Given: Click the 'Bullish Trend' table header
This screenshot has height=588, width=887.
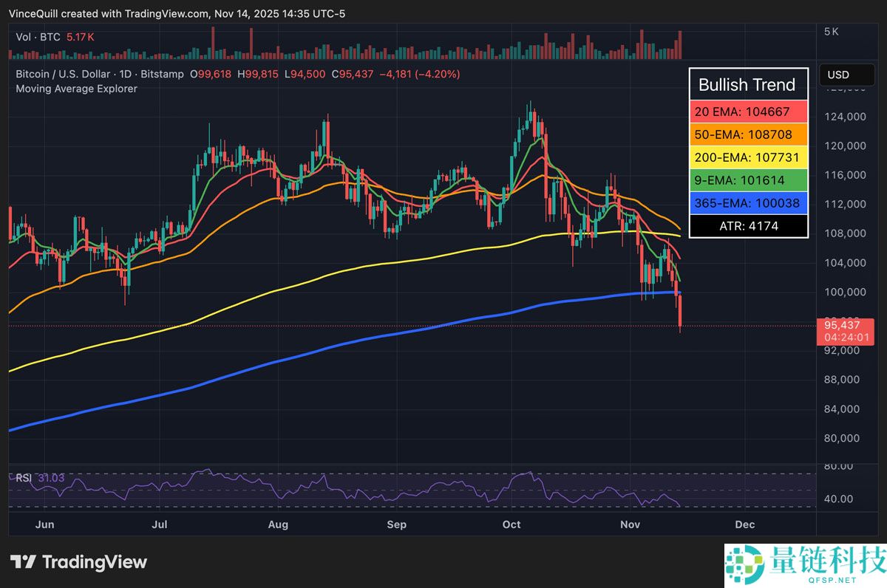Looking at the screenshot, I should click(748, 85).
